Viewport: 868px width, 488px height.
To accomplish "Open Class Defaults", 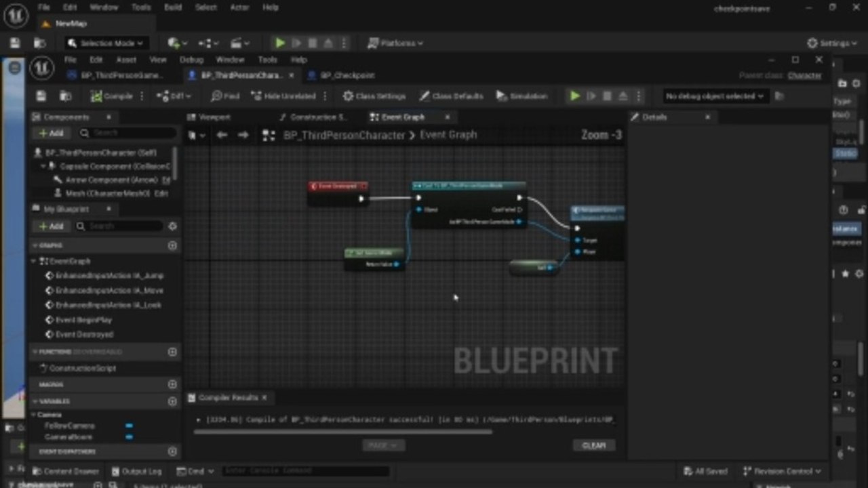I will pyautogui.click(x=450, y=96).
